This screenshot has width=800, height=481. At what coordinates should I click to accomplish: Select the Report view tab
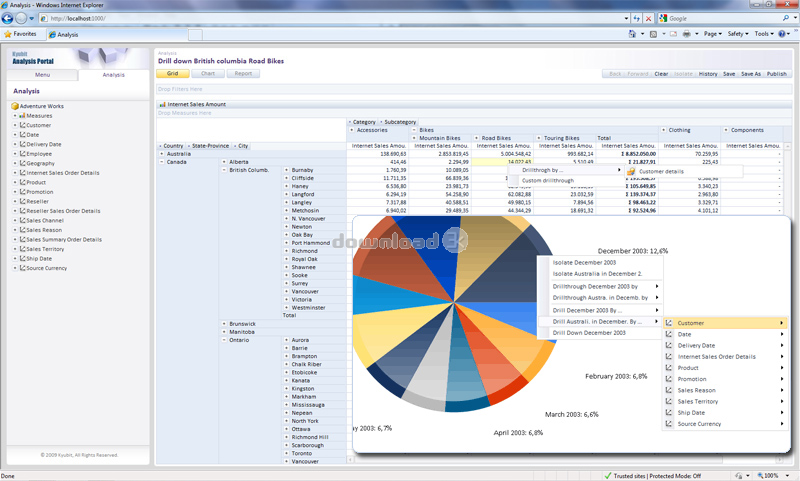pyautogui.click(x=243, y=73)
